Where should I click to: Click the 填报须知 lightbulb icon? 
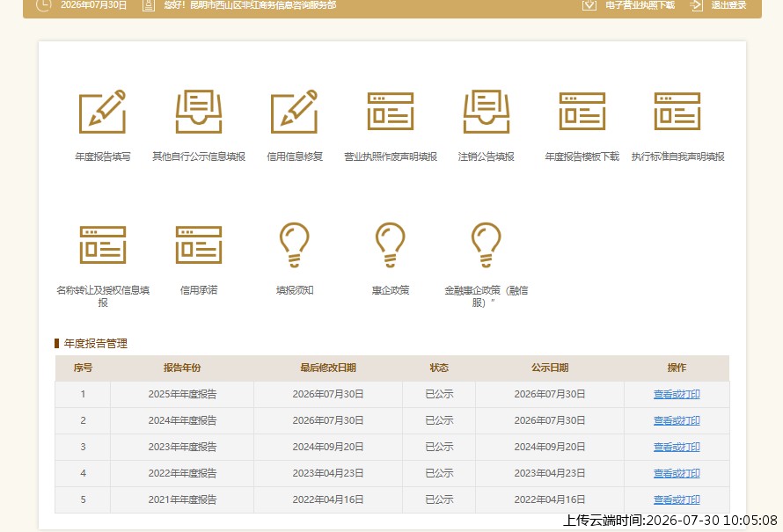pos(295,245)
